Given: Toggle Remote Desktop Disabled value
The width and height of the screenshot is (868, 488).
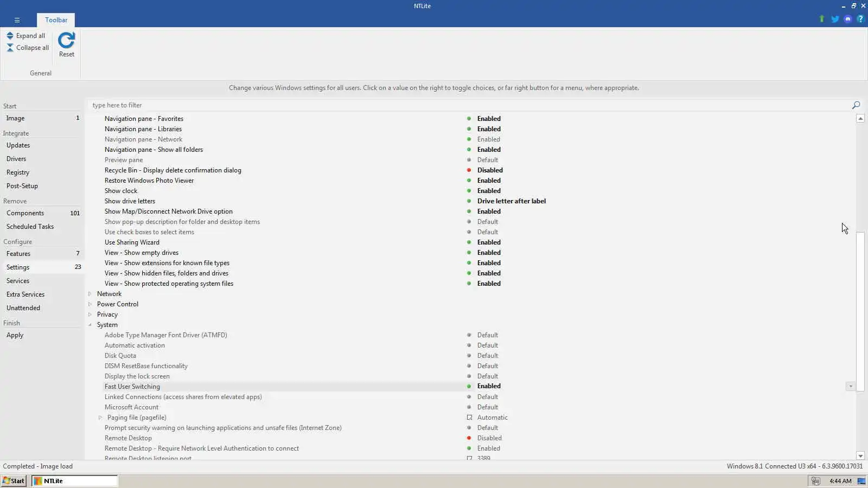Looking at the screenshot, I should click(x=489, y=438).
